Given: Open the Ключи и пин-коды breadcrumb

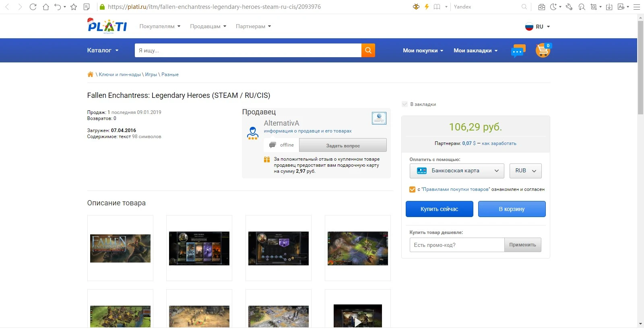Looking at the screenshot, I should pyautogui.click(x=120, y=74).
